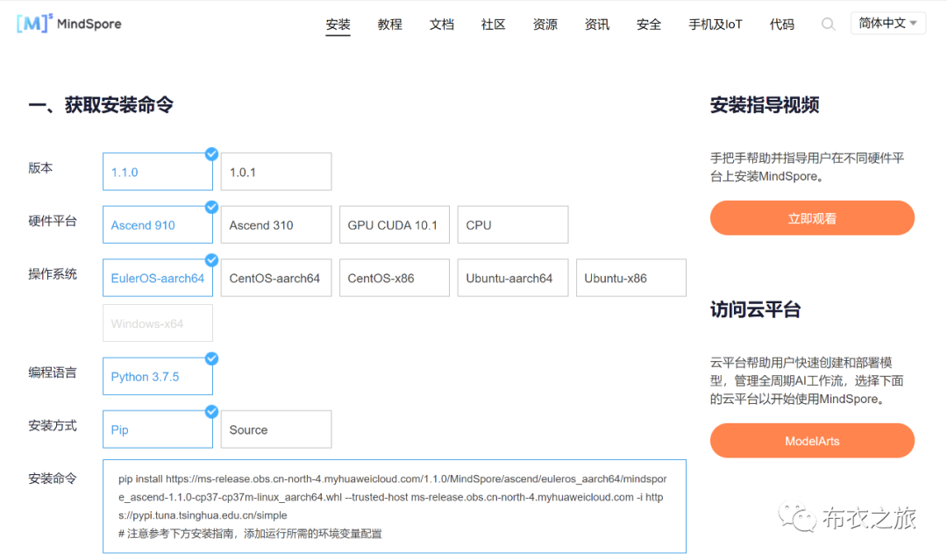Open the 文档 menu item

coord(441,25)
